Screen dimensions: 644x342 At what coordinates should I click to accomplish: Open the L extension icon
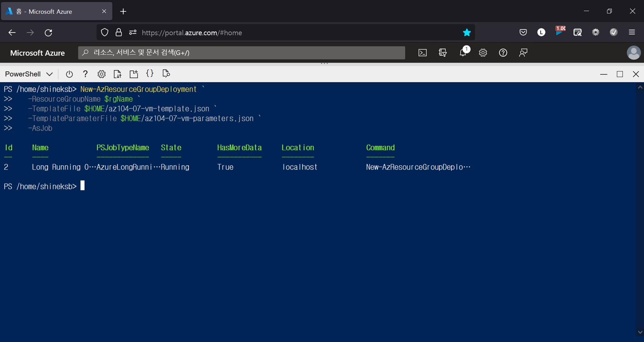pyautogui.click(x=541, y=32)
